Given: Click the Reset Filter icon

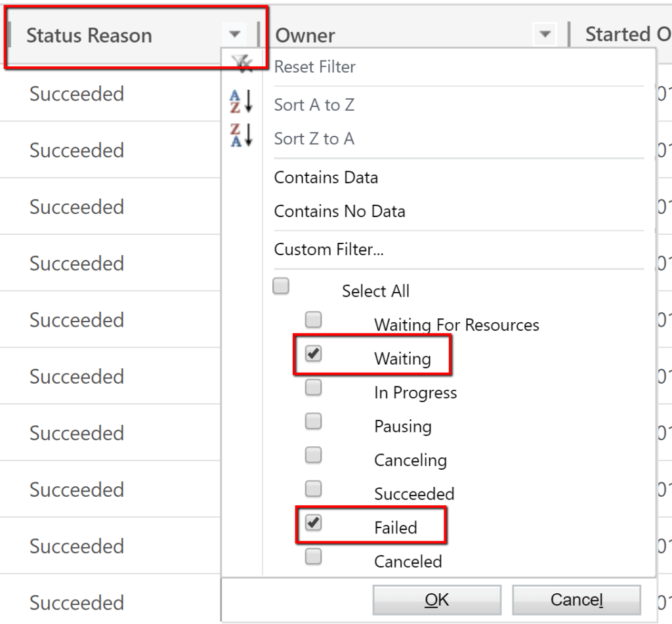Looking at the screenshot, I should pyautogui.click(x=243, y=63).
